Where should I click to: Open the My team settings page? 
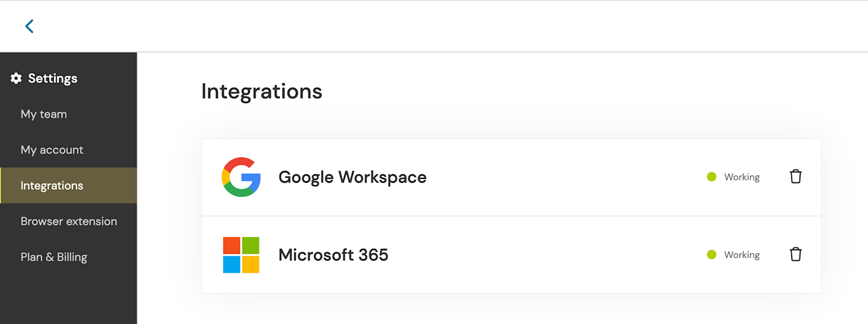44,114
